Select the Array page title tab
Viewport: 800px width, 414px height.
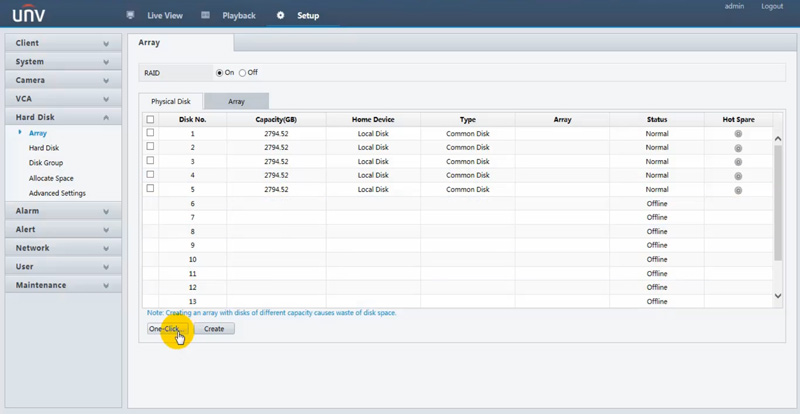181,43
